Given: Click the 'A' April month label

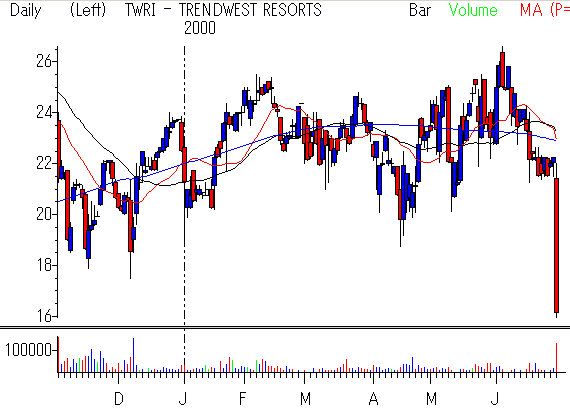Looking at the screenshot, I should pyautogui.click(x=373, y=399).
